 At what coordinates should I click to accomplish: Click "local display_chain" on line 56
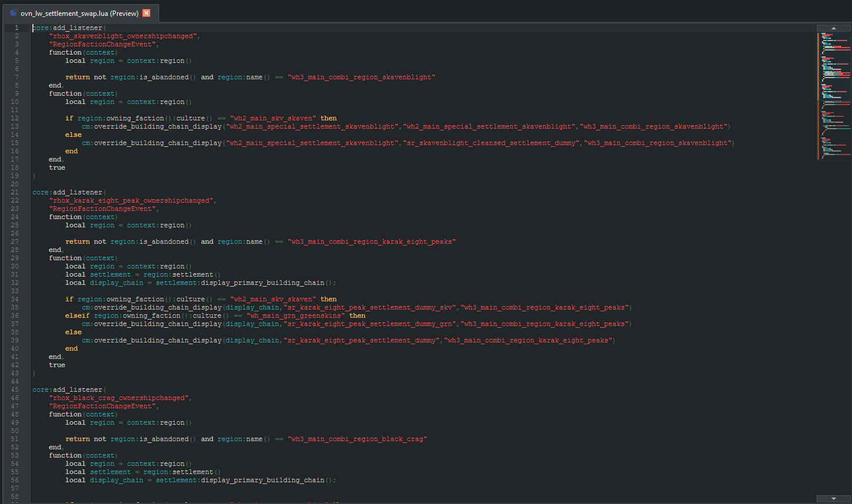tap(105, 480)
